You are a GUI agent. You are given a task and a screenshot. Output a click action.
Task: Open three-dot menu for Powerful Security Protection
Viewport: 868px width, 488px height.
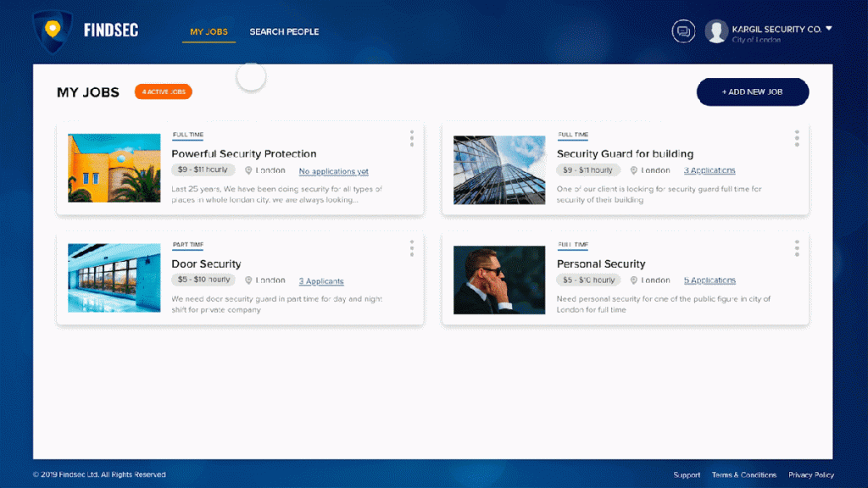pyautogui.click(x=412, y=138)
